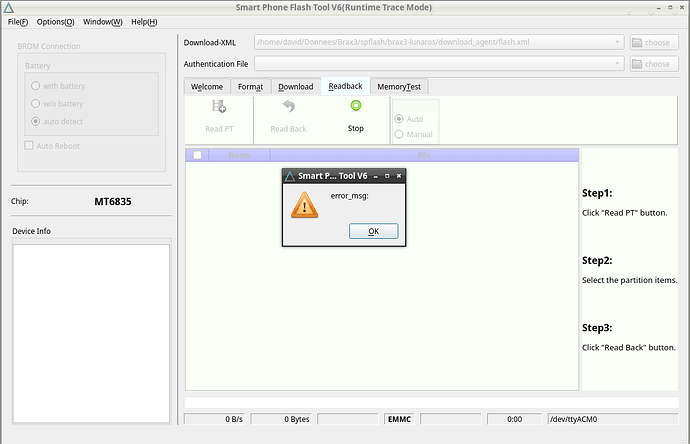Click the warning triangle icon in the dialog
The height and width of the screenshot is (444, 690).
(x=305, y=205)
